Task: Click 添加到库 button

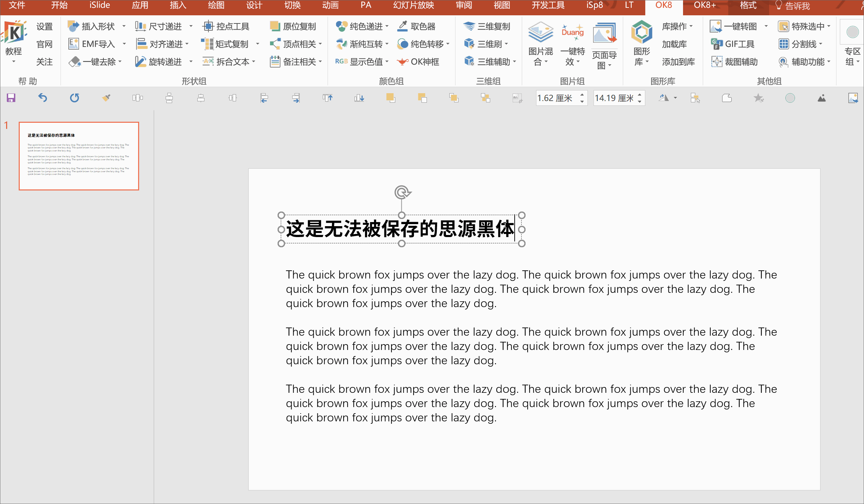Action: [x=678, y=62]
